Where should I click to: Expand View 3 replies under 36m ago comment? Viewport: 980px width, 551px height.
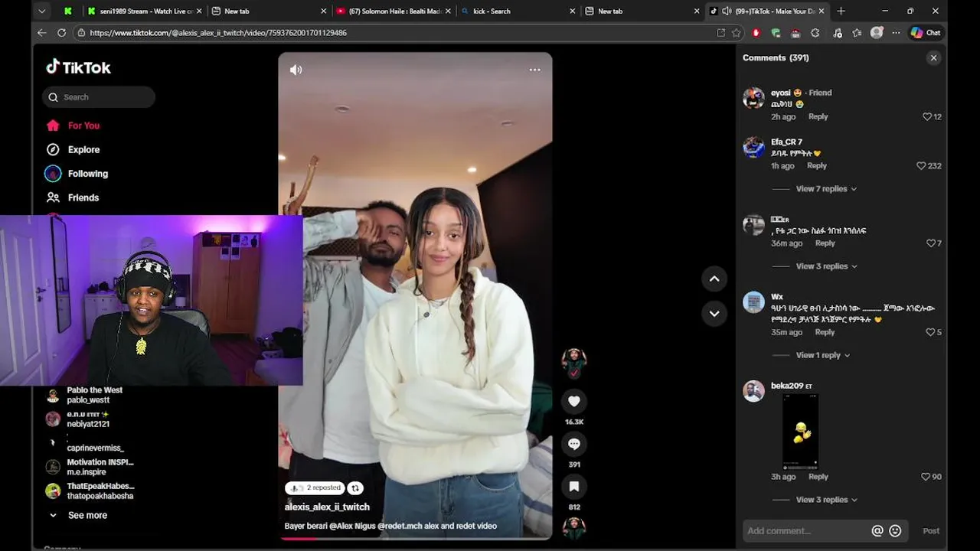tap(826, 266)
